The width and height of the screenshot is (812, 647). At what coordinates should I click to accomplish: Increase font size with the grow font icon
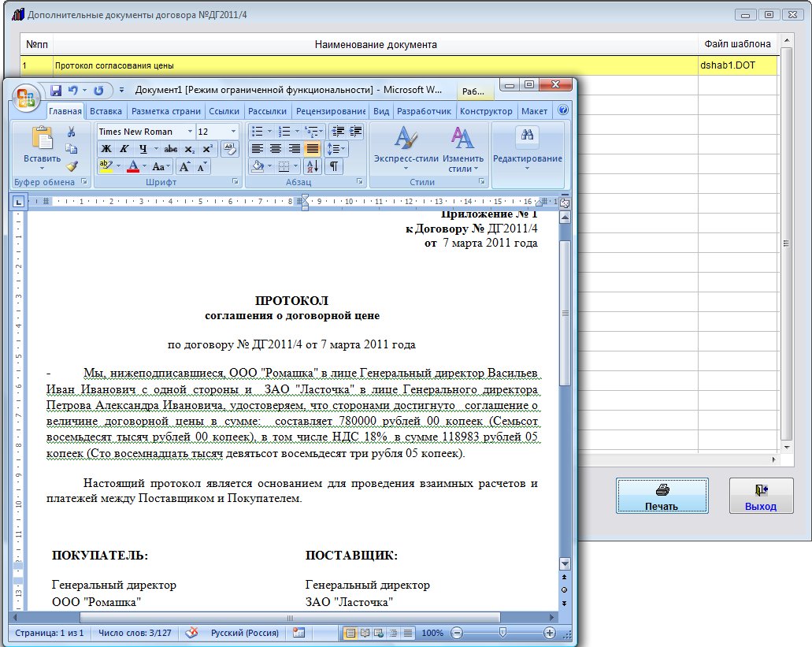coord(184,167)
